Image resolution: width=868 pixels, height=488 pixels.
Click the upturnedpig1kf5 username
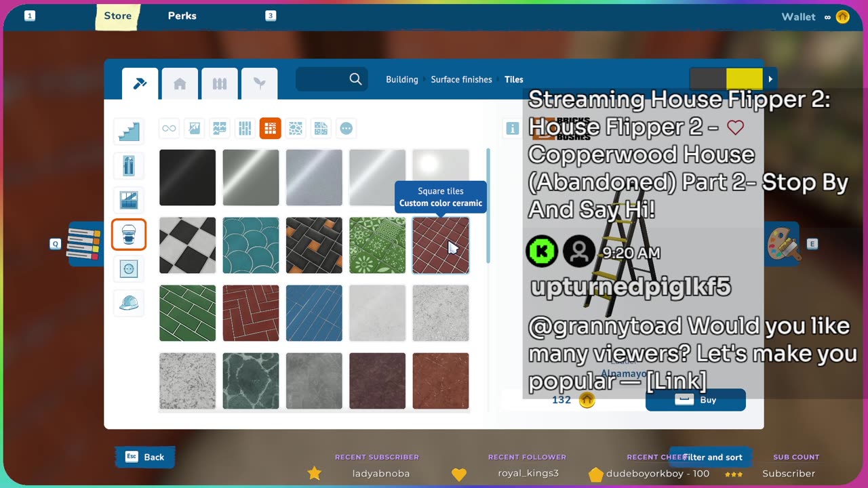631,287
